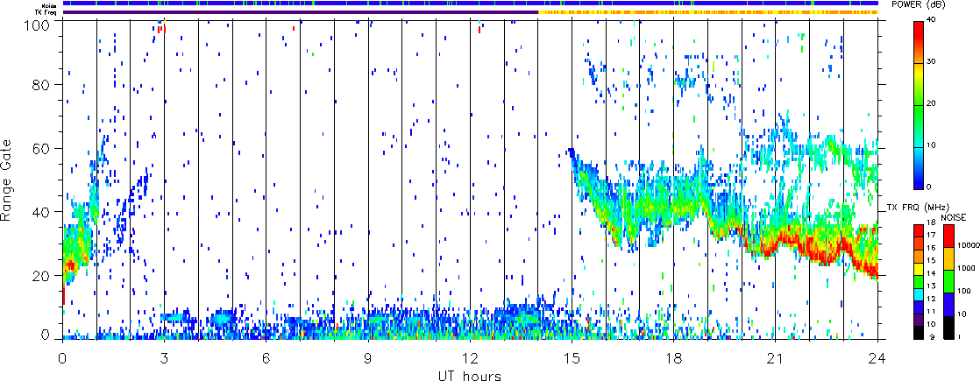Click the Noise status strip above the plot
Viewport: 980px width, 381px height.
click(471, 4)
